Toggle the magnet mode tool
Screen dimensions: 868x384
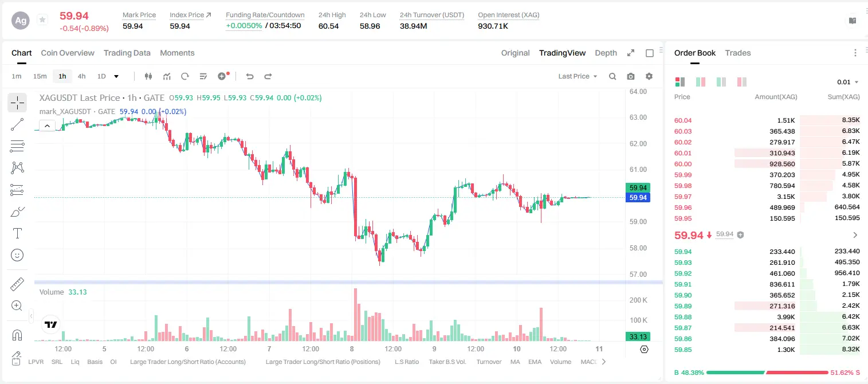(x=17, y=335)
